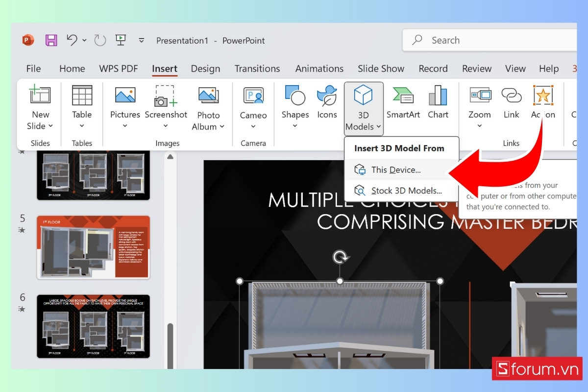Select slide 5 thumbnail in the pane
This screenshot has width=588, height=392.
[93, 246]
